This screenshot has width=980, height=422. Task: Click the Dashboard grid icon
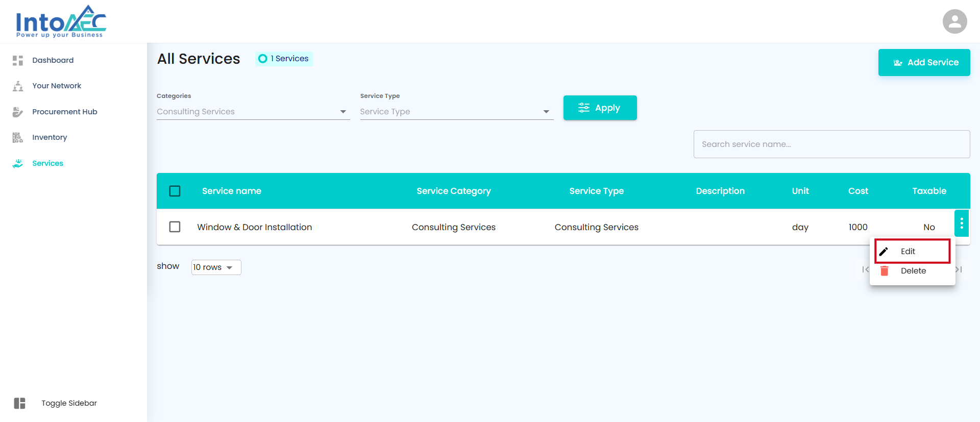tap(18, 60)
